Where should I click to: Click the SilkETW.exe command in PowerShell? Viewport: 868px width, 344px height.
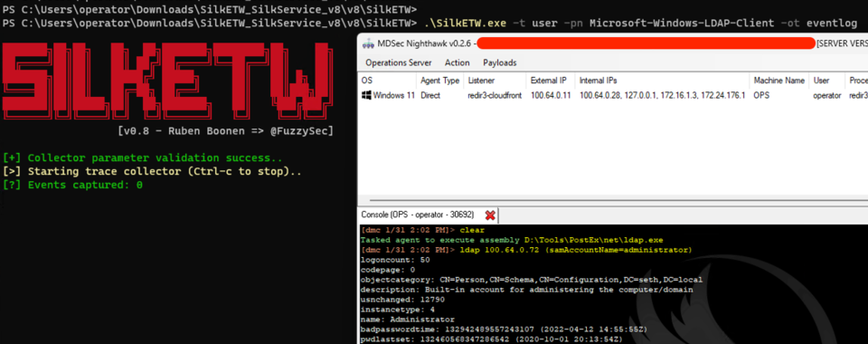click(x=640, y=24)
